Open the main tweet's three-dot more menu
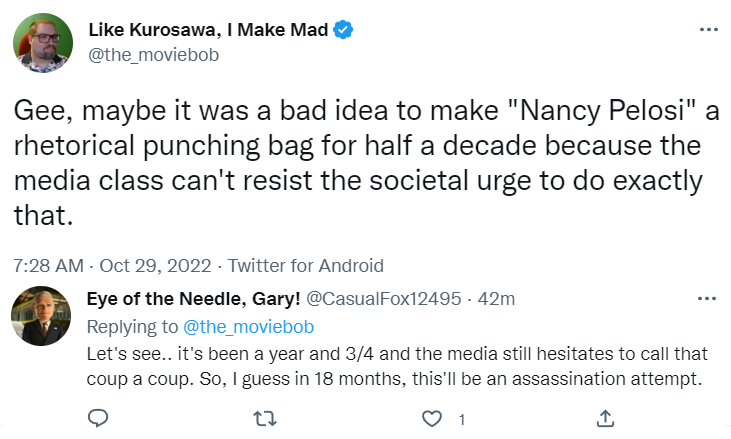Viewport: 731px width, 439px height. click(708, 31)
